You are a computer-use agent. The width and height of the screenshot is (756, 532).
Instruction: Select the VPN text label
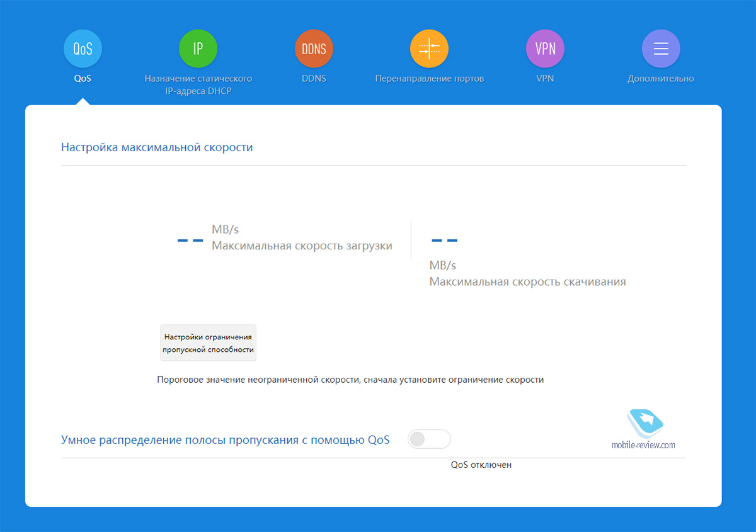545,79
